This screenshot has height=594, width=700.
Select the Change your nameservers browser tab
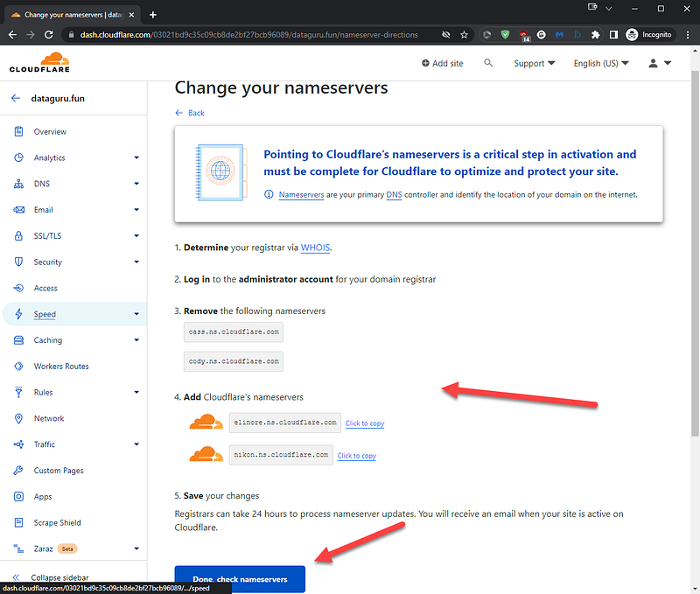pos(73,15)
